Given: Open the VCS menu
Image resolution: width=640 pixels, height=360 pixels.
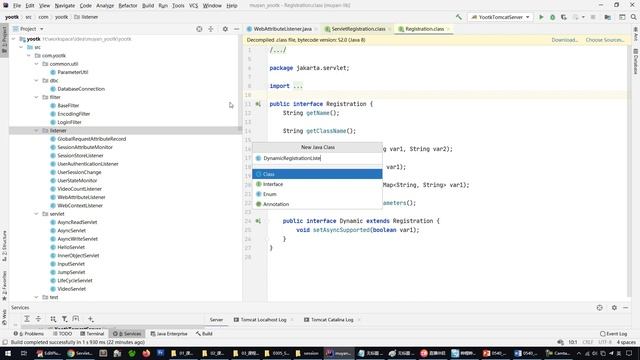Looking at the screenshot, I should coord(193,6).
